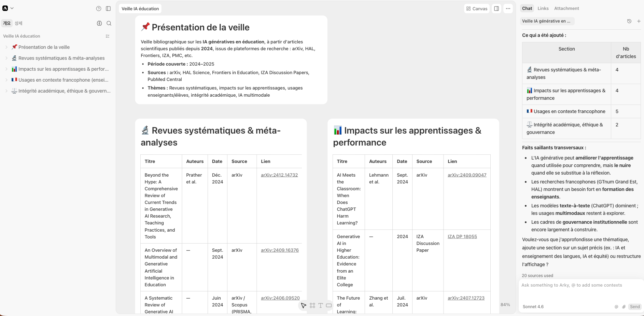Switch to the Attachment tab
644x316 pixels.
(x=566, y=8)
